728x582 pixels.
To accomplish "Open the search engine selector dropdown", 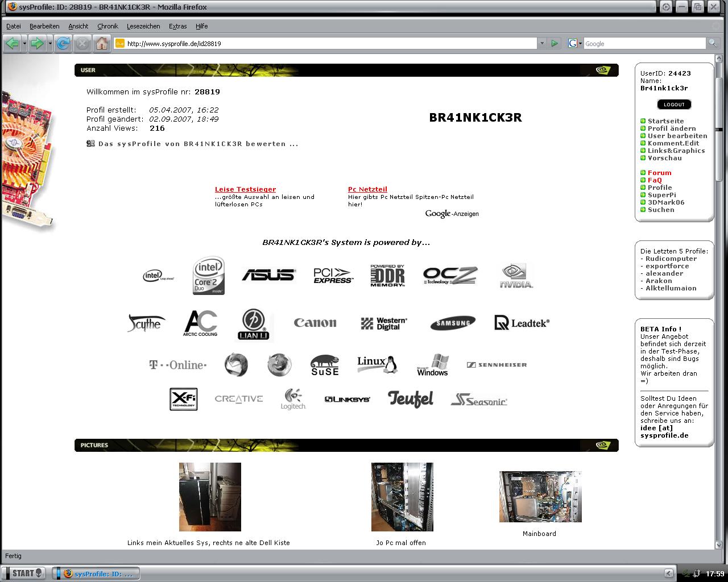I will point(574,43).
